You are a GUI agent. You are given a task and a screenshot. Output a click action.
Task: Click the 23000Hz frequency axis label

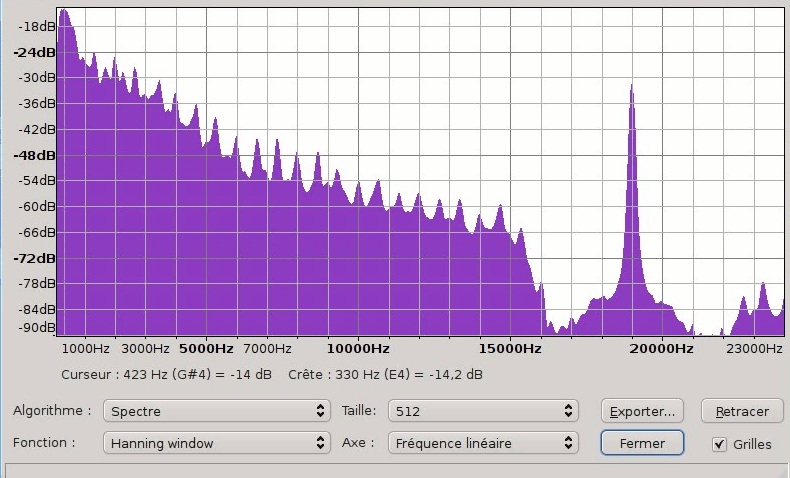(x=754, y=349)
